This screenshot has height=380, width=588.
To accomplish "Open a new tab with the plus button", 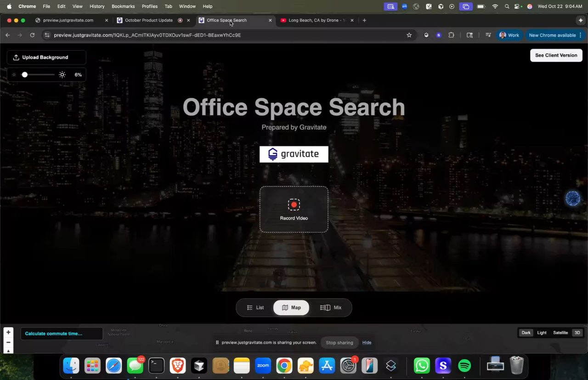I will [364, 20].
